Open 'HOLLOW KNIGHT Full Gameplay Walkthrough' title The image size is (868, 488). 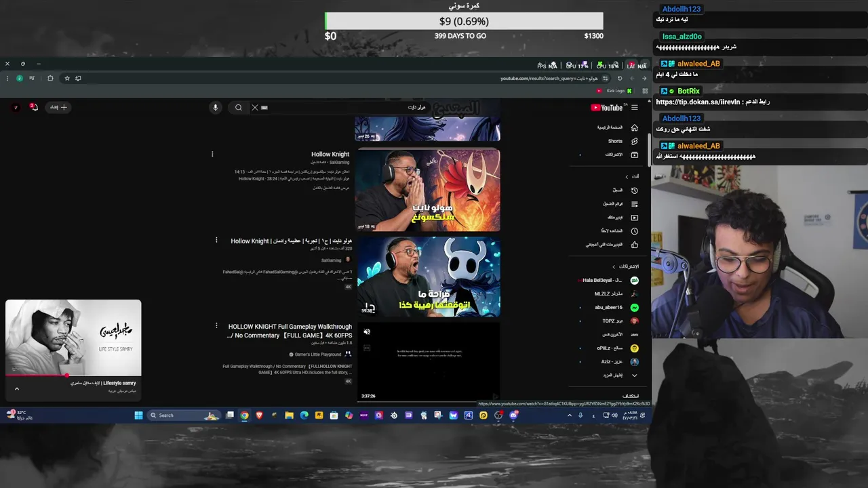[290, 331]
